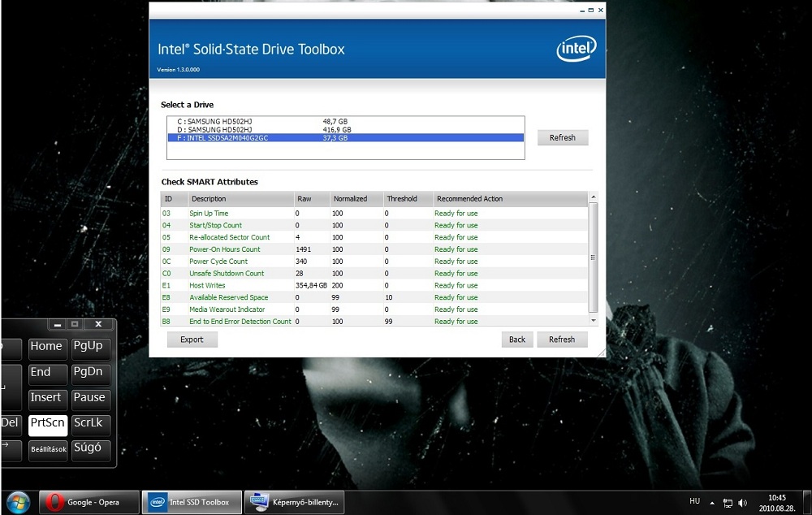Screen dimensions: 812x515
Task: Maximize the on-screen keyboard window
Action: click(x=75, y=324)
